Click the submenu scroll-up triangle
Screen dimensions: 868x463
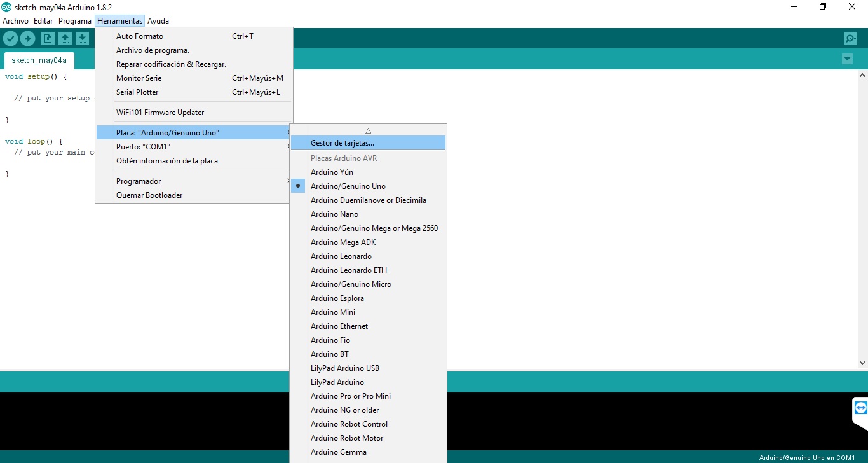coord(369,130)
